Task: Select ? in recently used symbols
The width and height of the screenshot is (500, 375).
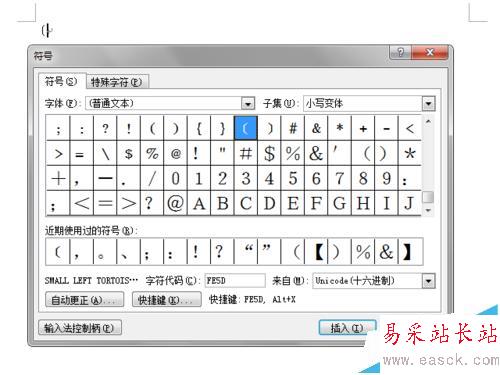Action: (x=222, y=252)
